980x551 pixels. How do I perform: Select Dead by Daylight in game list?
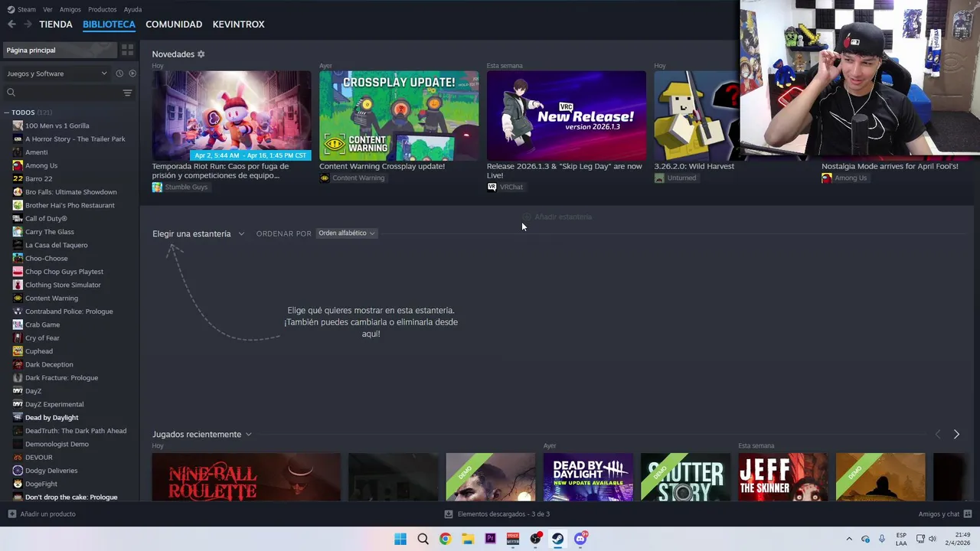(51, 418)
